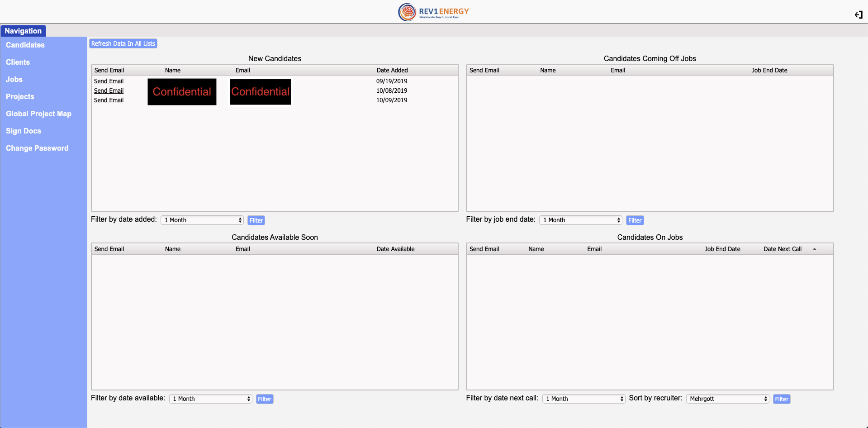Image resolution: width=868 pixels, height=428 pixels.
Task: Open the Filter by date next call dropdown
Action: tap(583, 399)
